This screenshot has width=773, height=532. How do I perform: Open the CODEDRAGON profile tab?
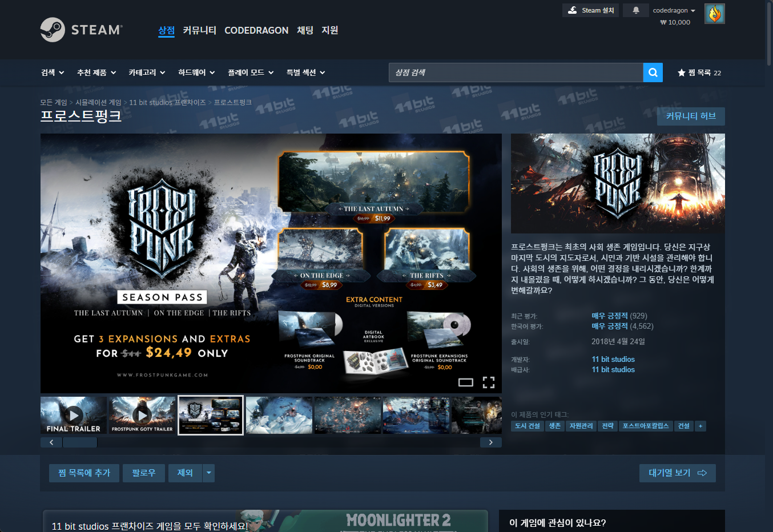click(256, 30)
